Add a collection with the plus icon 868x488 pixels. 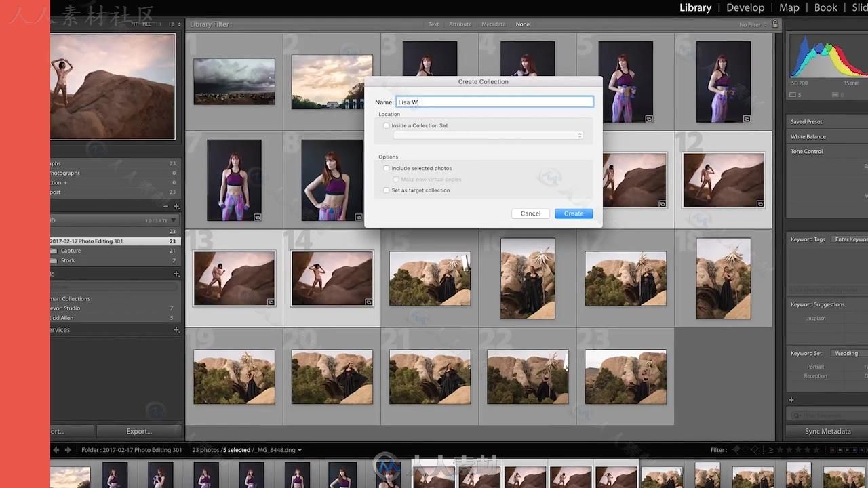click(176, 274)
